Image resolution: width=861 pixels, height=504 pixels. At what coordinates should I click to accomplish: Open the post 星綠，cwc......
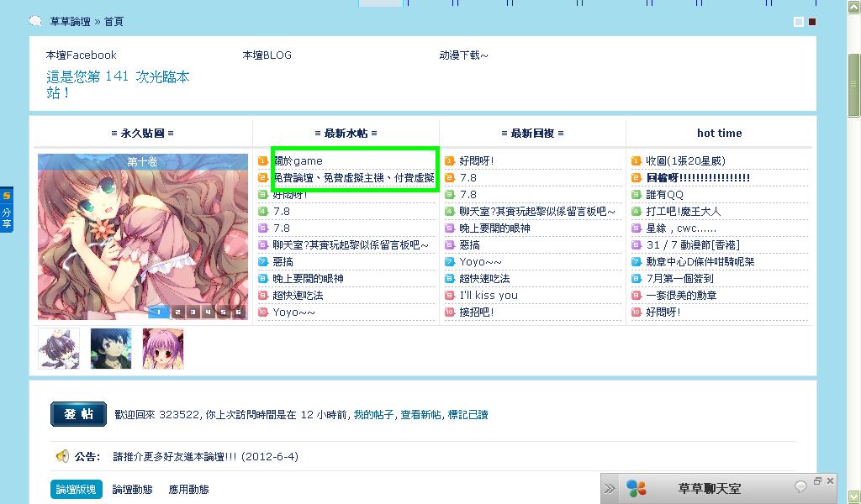pos(681,228)
